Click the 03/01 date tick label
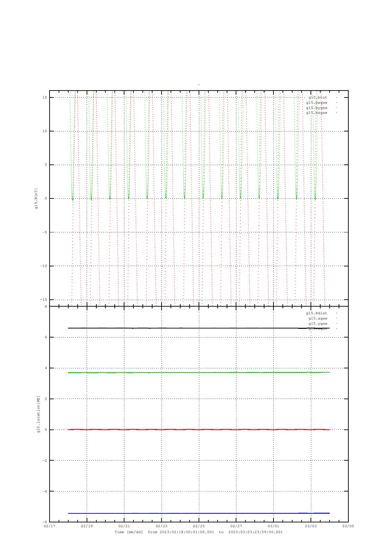Viewport: 392px width, 555px height. [273, 526]
